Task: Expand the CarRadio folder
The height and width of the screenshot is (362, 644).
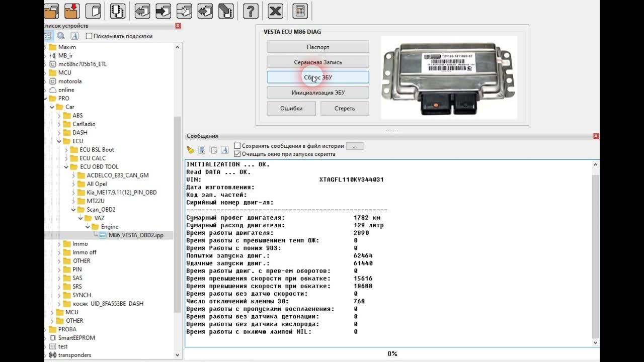Action: coord(59,124)
